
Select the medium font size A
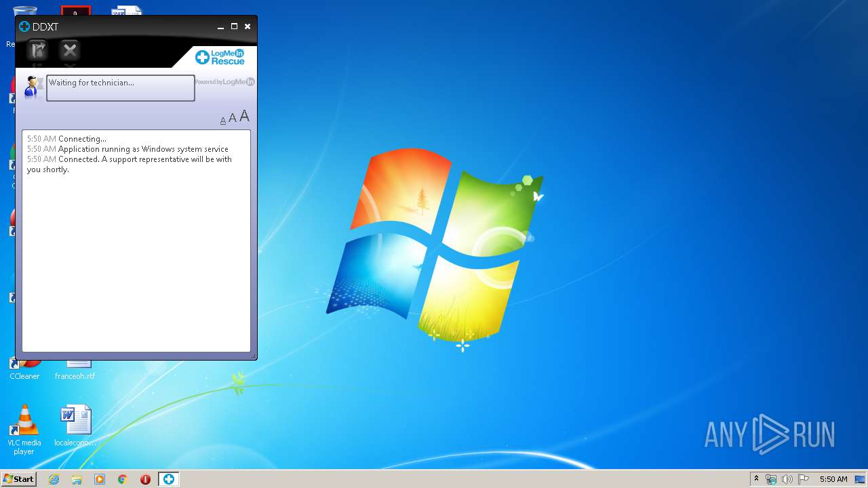233,119
